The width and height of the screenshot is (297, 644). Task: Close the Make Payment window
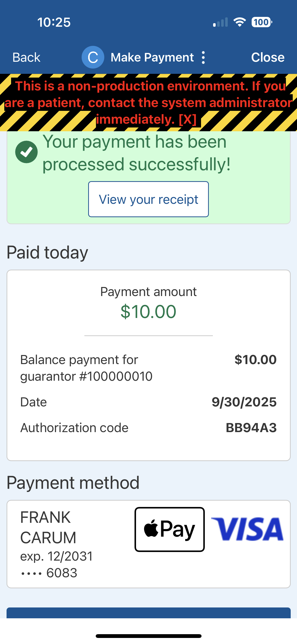point(268,57)
